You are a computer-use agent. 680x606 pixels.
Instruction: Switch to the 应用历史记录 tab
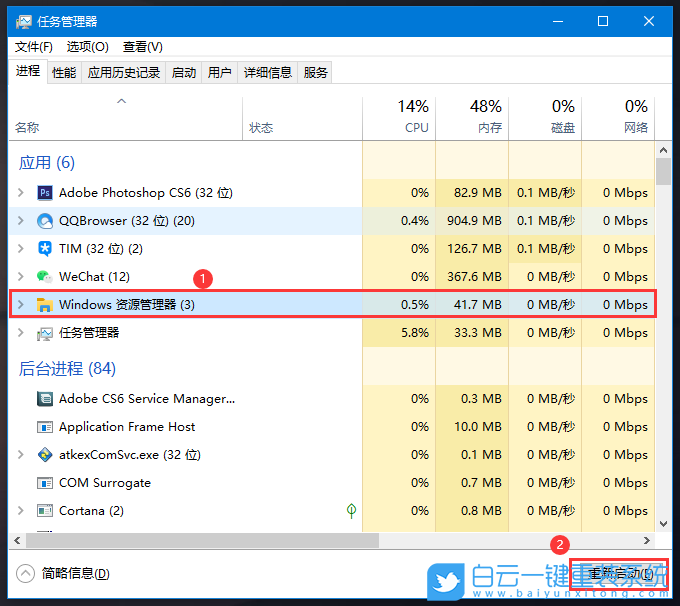pos(124,72)
